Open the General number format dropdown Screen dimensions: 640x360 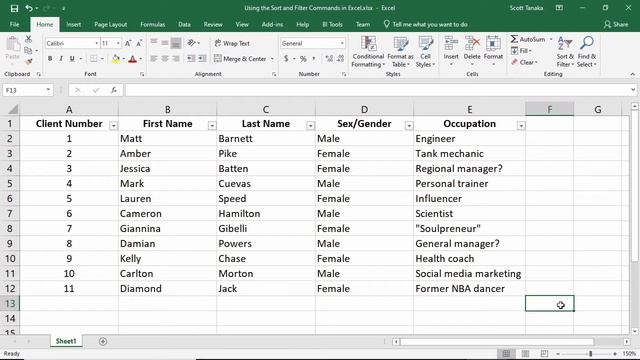(x=342, y=43)
